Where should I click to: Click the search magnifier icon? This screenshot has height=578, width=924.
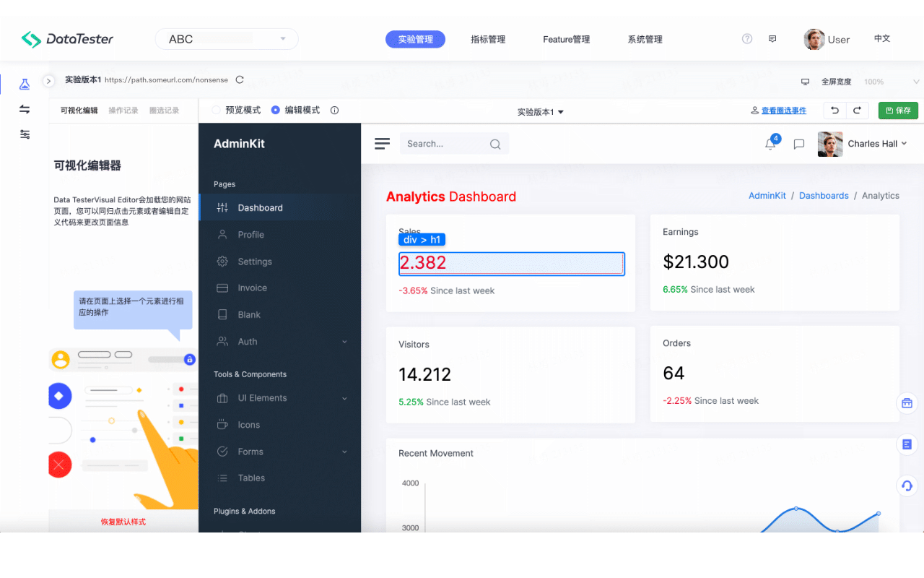pos(495,144)
